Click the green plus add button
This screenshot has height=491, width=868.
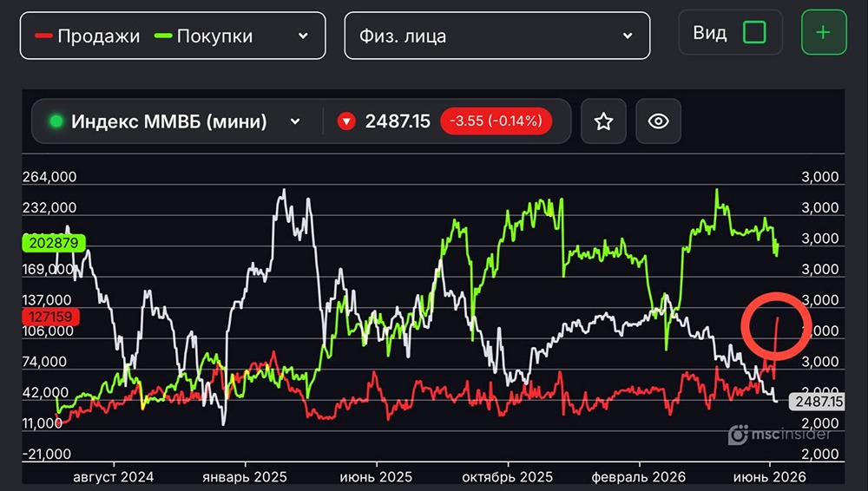[824, 33]
